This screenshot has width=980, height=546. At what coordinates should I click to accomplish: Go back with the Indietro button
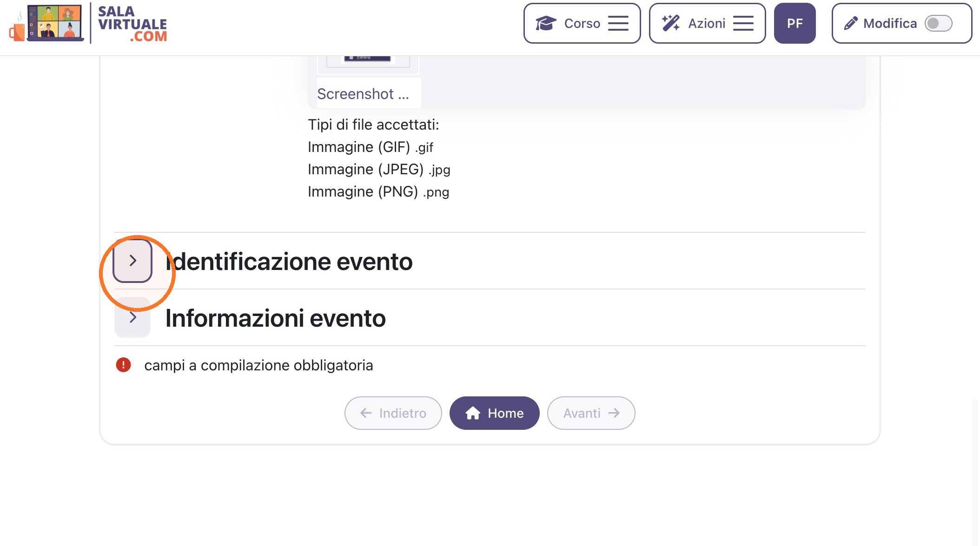click(x=393, y=413)
